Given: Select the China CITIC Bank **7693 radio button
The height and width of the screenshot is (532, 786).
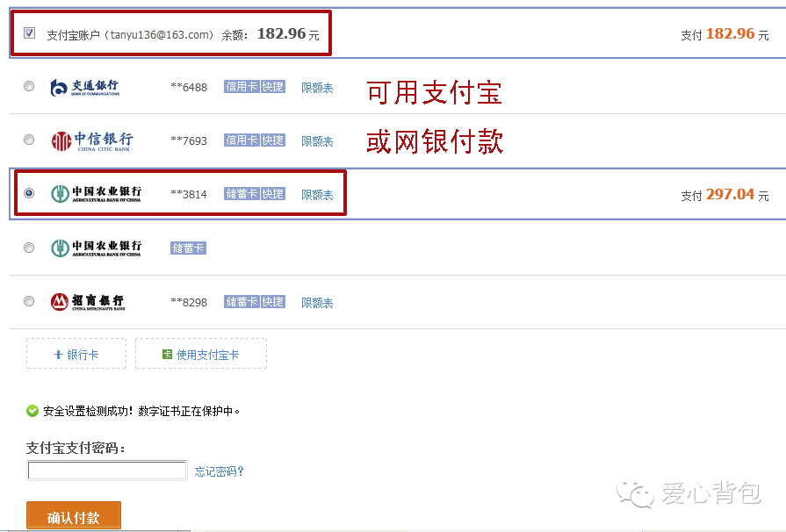Looking at the screenshot, I should (29, 140).
